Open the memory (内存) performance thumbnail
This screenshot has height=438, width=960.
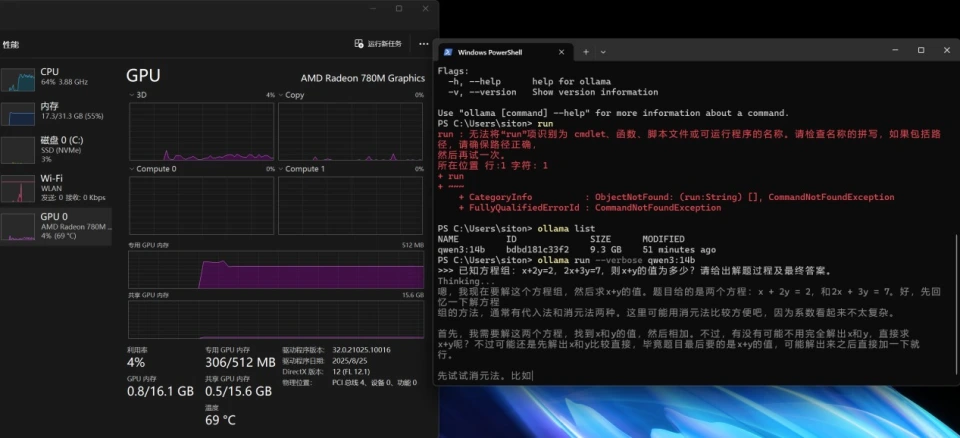coord(18,113)
